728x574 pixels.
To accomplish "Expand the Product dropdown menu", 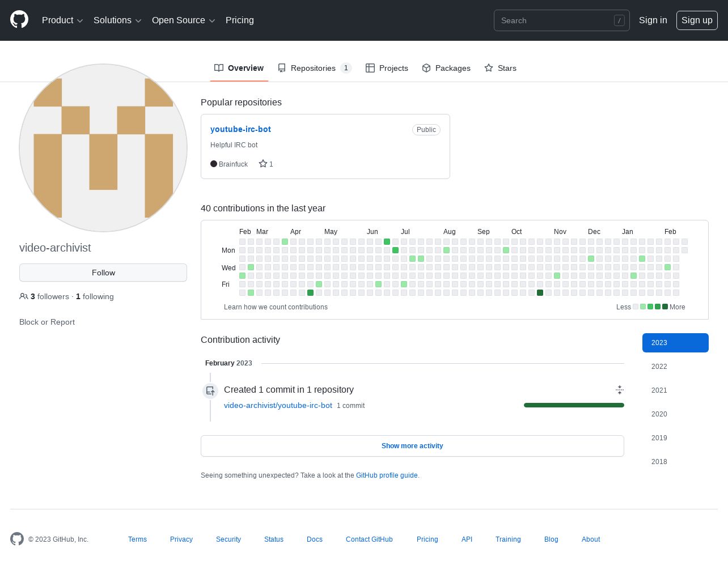I will point(62,20).
